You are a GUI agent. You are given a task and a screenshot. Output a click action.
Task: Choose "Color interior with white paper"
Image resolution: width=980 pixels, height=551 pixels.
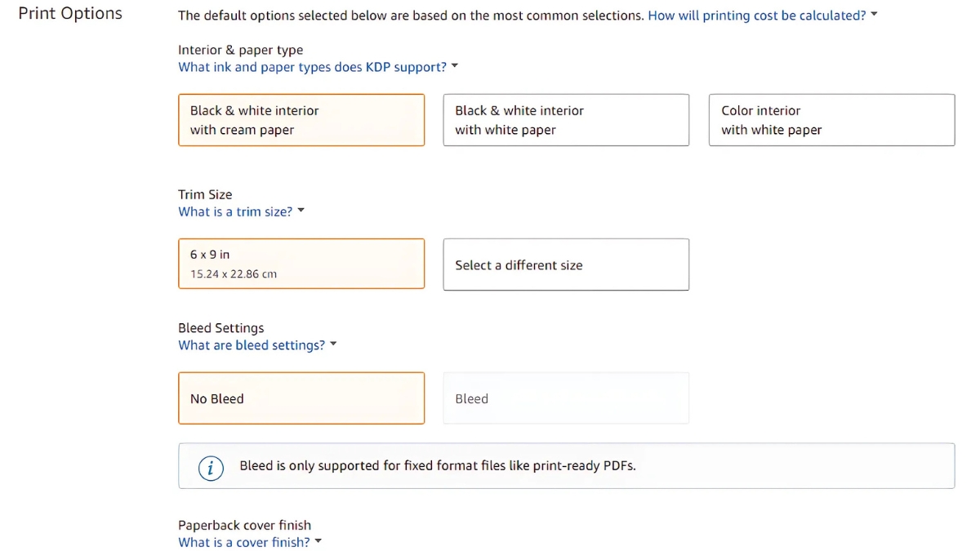pyautogui.click(x=831, y=120)
